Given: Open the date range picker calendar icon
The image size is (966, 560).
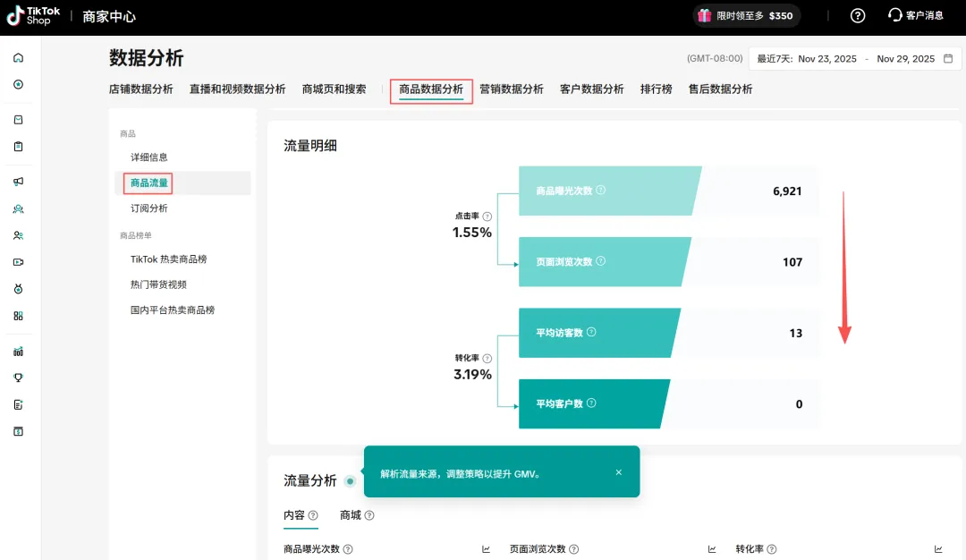Looking at the screenshot, I should 948,59.
